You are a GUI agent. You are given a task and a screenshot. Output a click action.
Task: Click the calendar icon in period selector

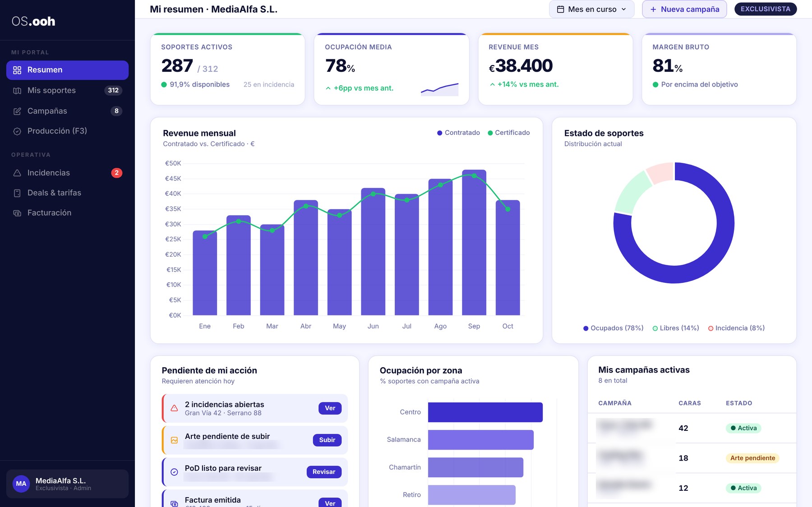(x=560, y=9)
